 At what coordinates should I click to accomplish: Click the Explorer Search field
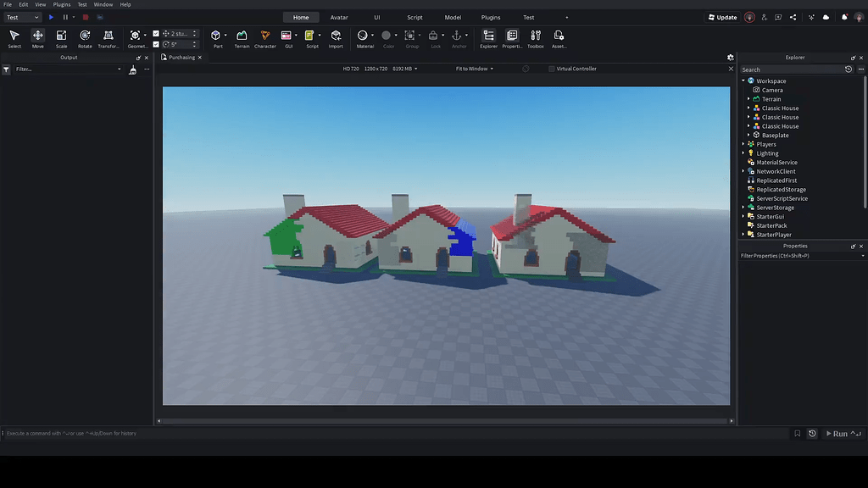(792, 69)
